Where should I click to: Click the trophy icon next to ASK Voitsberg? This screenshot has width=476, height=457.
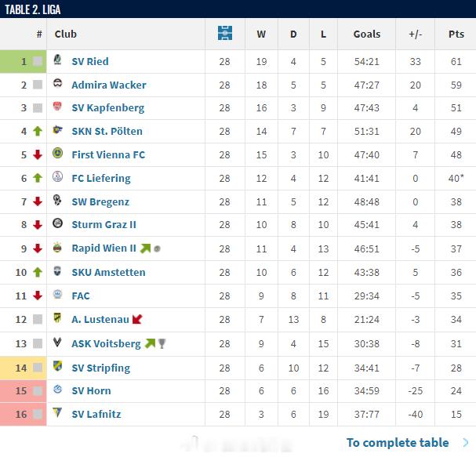162,343
